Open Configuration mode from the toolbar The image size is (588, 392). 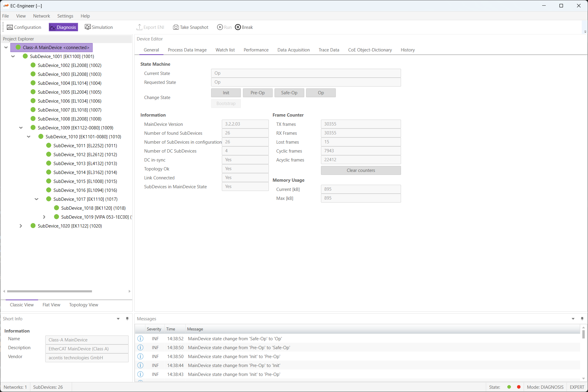[x=24, y=27]
